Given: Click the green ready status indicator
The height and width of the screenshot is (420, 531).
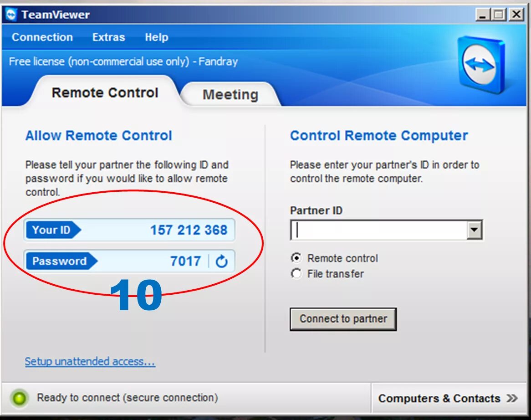Looking at the screenshot, I should 19,398.
